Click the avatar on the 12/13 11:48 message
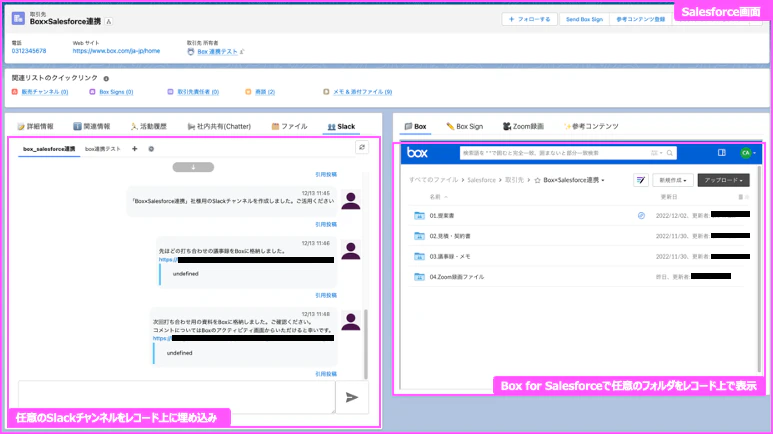The height and width of the screenshot is (434, 773). point(351,322)
